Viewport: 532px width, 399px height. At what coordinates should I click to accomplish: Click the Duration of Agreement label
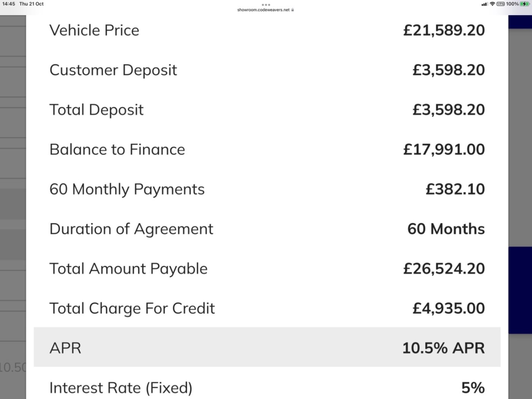(x=131, y=229)
